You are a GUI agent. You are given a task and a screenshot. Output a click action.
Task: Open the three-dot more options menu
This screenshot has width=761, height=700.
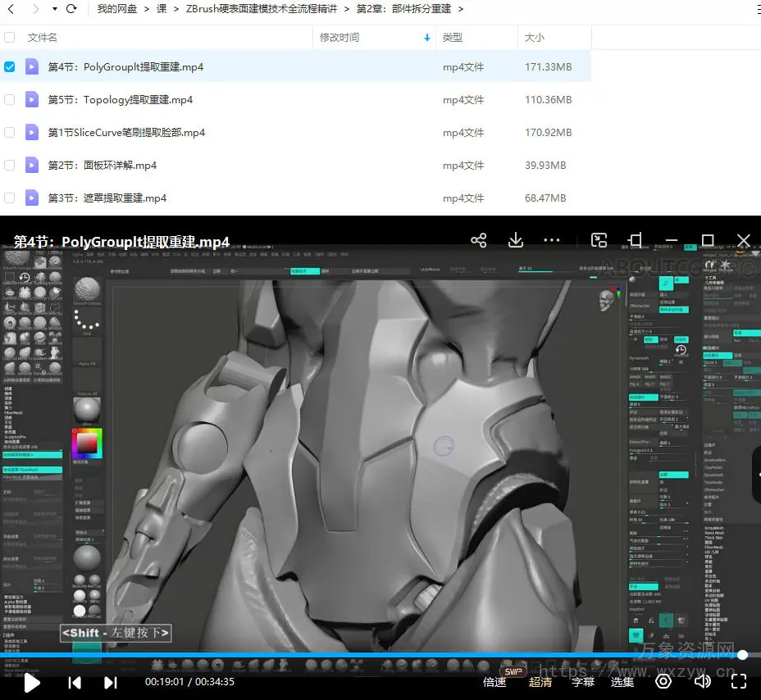(x=551, y=241)
